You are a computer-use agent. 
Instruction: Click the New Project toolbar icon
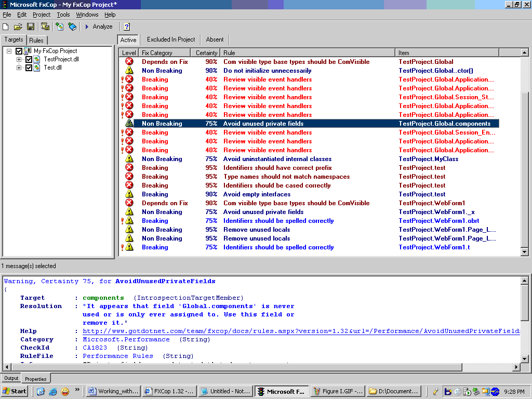pos(6,26)
